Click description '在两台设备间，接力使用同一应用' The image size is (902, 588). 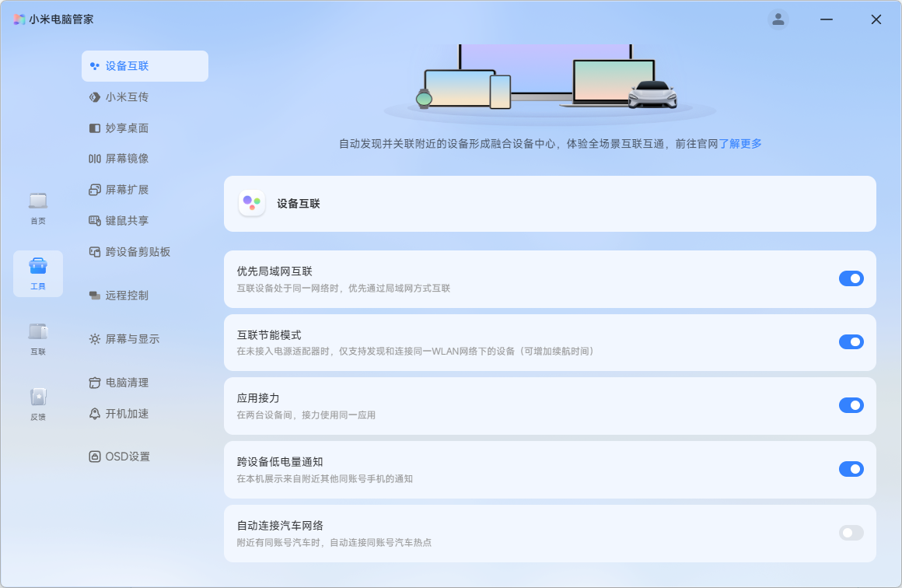coord(306,415)
